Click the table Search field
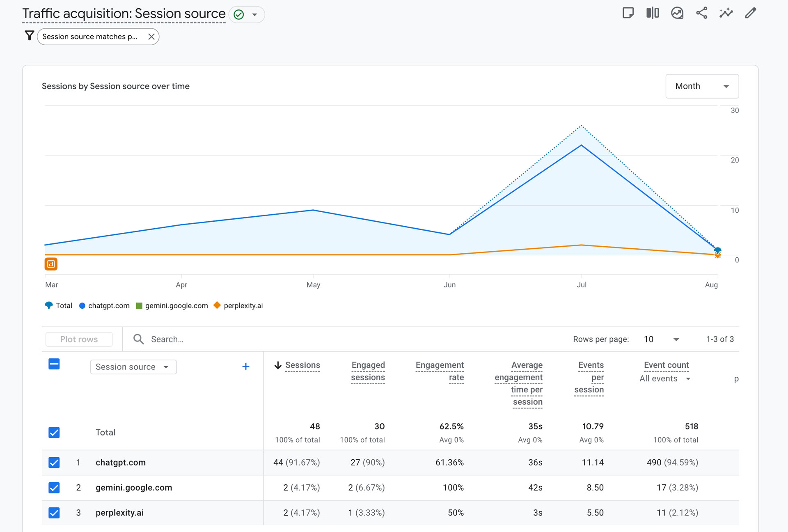The width and height of the screenshot is (788, 532). (185, 339)
